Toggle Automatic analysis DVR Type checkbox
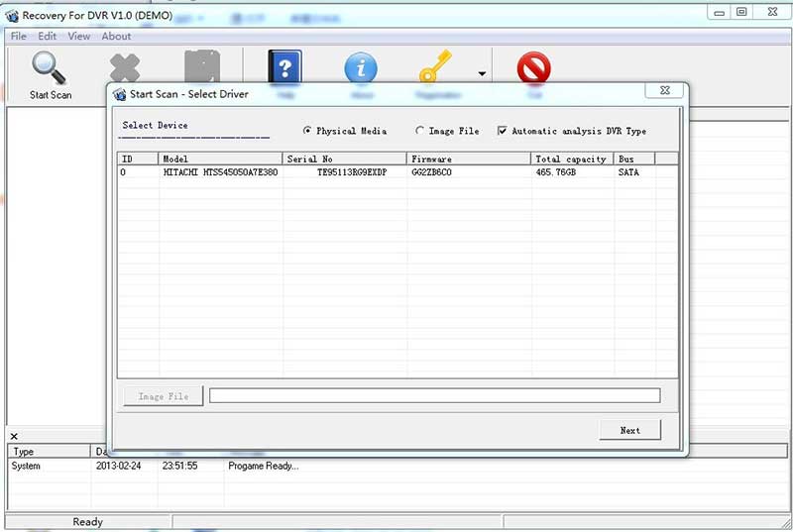Viewport: 793px width, 532px height. tap(502, 131)
